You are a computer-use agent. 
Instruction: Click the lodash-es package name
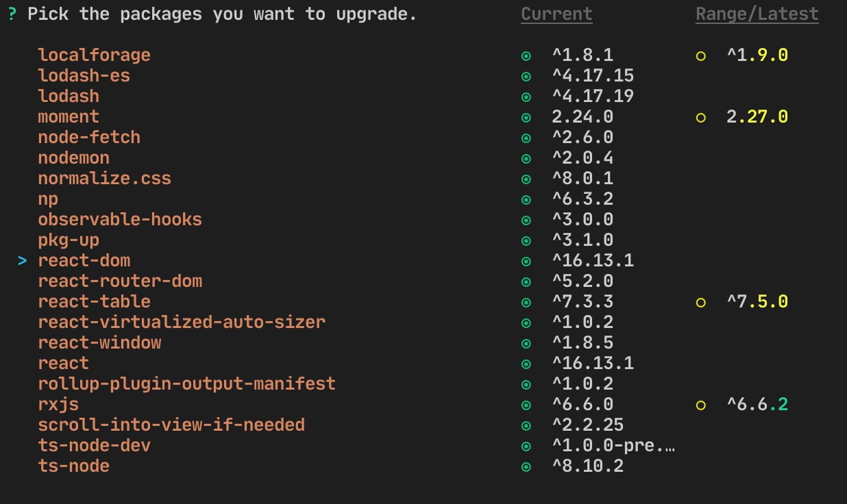(84, 75)
